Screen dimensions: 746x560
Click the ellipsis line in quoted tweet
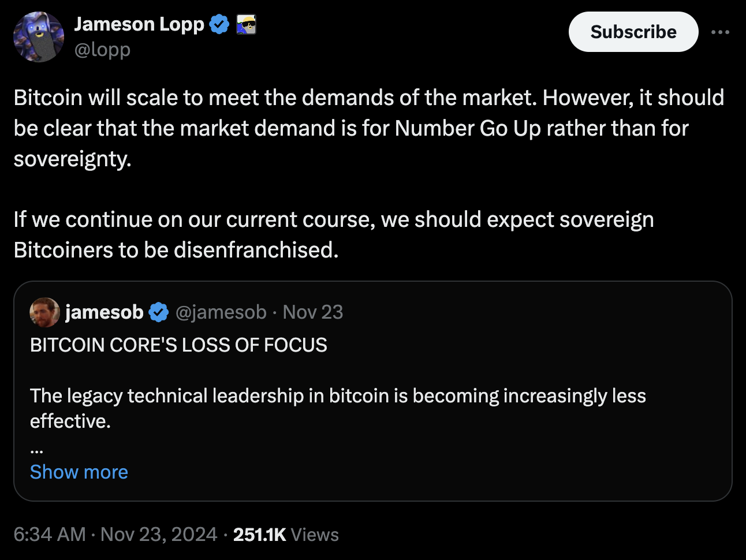(37, 448)
